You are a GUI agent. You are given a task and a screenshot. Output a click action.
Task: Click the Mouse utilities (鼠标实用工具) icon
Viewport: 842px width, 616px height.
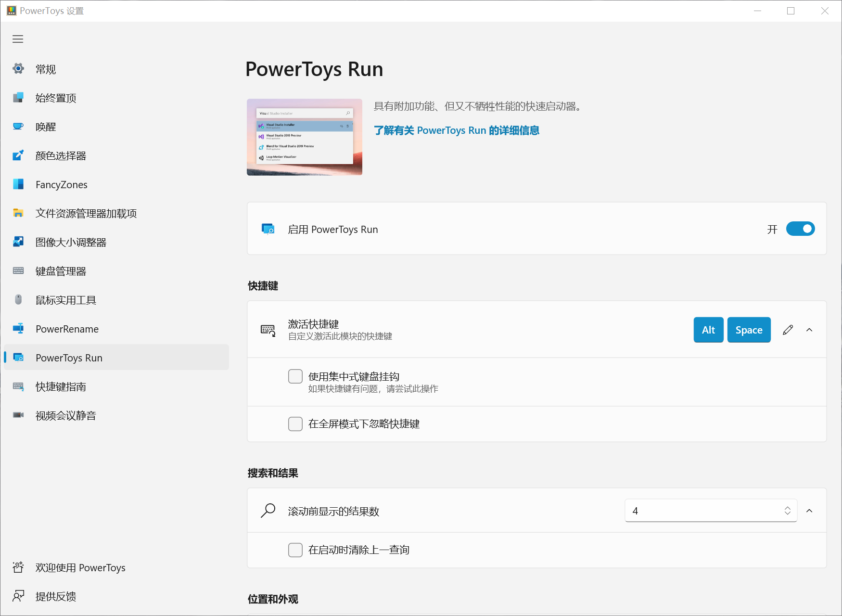[18, 300]
